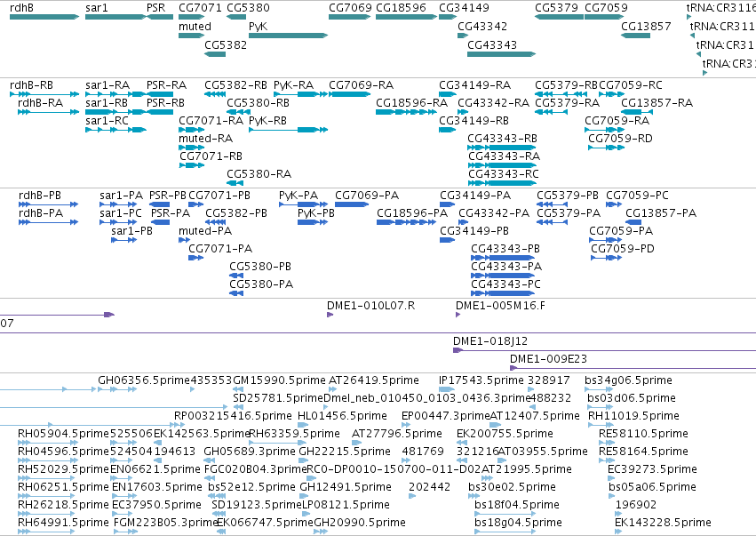
Task: Click the 'sar1' gene label
Action: click(97, 8)
